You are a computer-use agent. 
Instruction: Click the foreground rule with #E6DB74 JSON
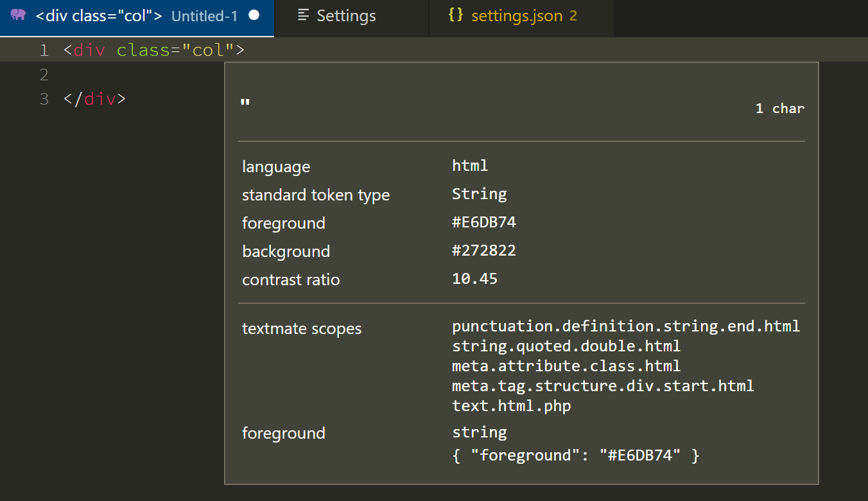coord(576,455)
